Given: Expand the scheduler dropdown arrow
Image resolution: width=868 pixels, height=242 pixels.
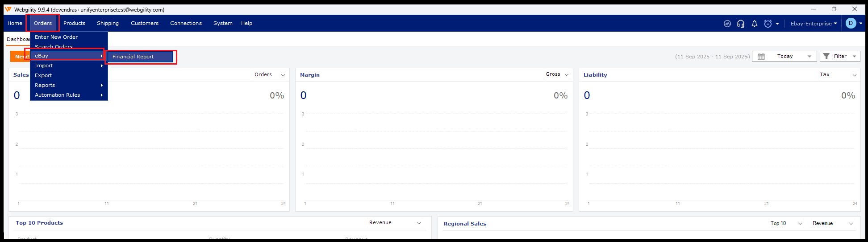Looking at the screenshot, I should click(777, 24).
